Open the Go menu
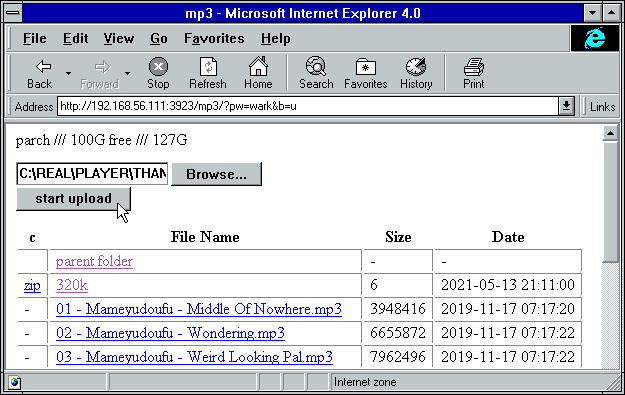 [159, 38]
